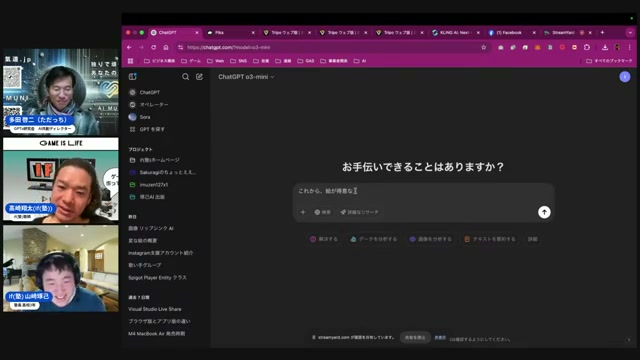The width and height of the screenshot is (640, 360).
Task: Open the extensions puzzle-piece icon
Action: pos(587,47)
